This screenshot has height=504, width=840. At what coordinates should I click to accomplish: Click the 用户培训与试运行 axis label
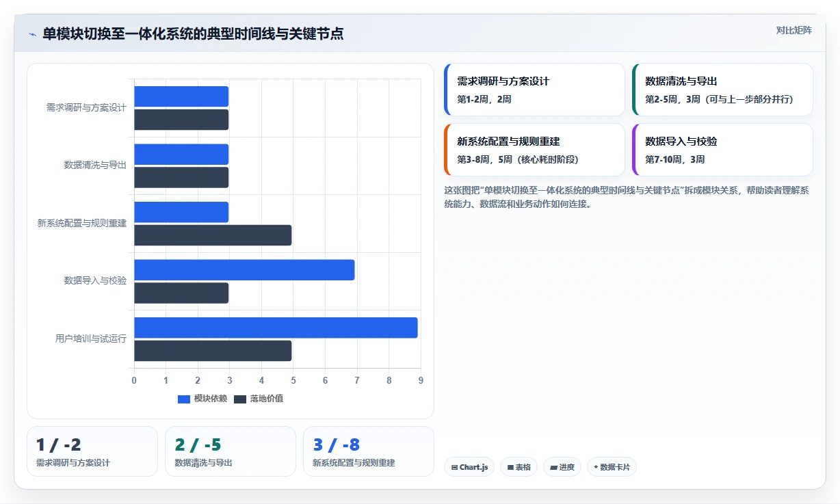coord(91,339)
